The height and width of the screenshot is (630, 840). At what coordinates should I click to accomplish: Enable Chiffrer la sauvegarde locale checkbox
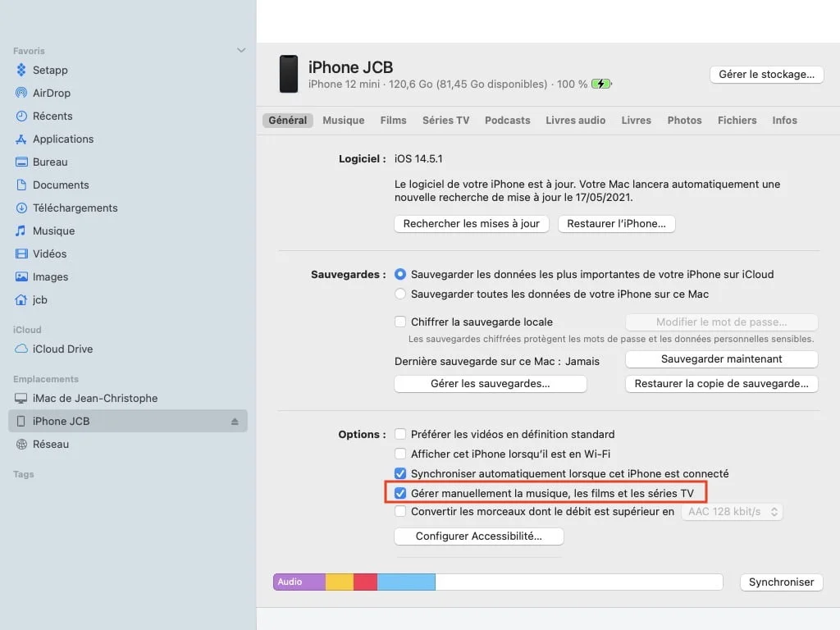(400, 322)
